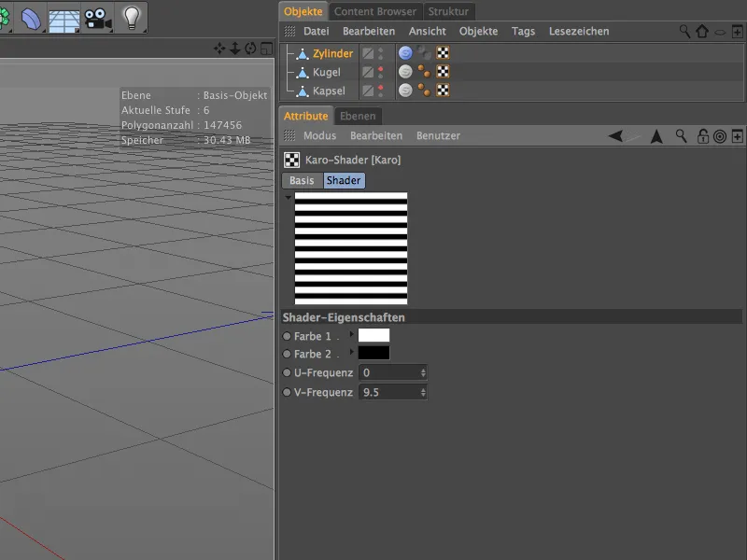Go back with Attribute left arrow

click(615, 136)
